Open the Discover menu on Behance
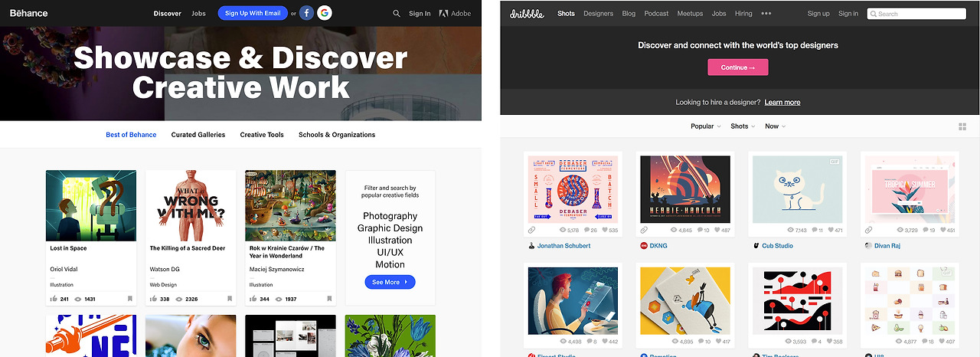Viewport: 980px width, 357px height. (x=167, y=13)
